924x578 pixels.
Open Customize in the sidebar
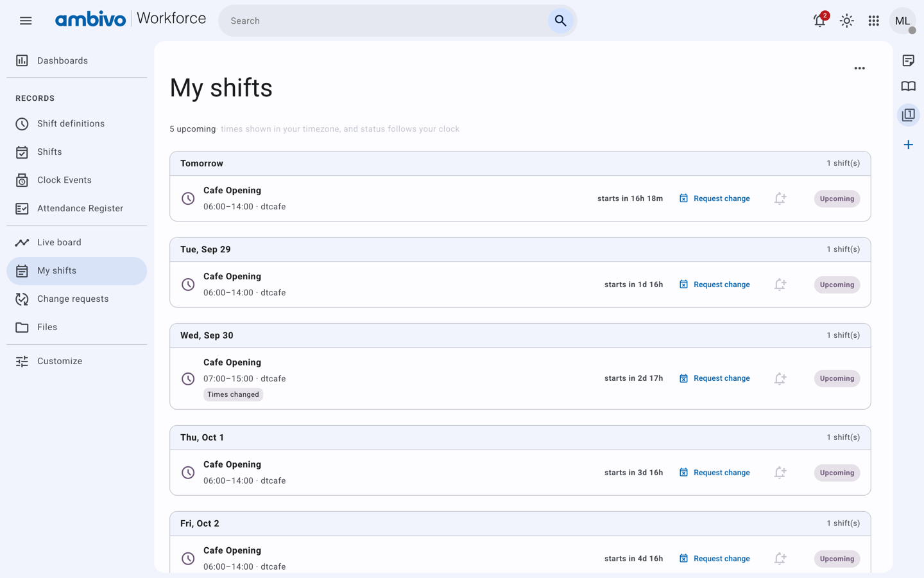tap(77, 361)
